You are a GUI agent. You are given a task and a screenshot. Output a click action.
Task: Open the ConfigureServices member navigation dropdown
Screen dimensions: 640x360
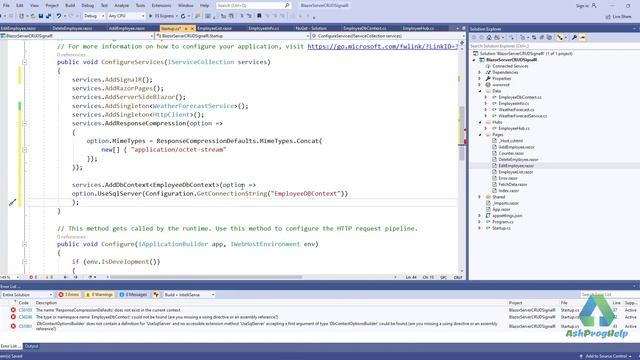point(388,36)
